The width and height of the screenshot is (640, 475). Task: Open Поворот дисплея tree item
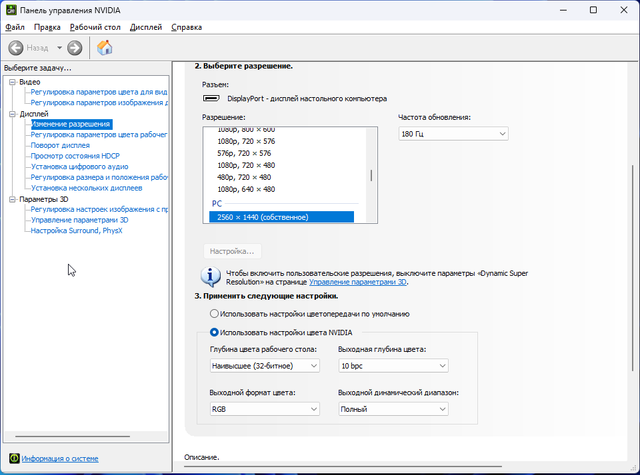point(60,145)
